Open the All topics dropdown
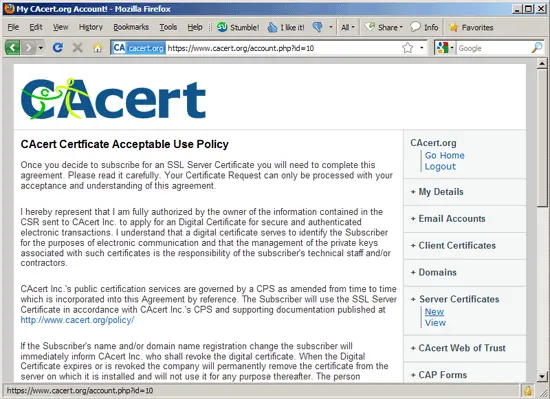This screenshot has height=399, width=550. point(348,27)
